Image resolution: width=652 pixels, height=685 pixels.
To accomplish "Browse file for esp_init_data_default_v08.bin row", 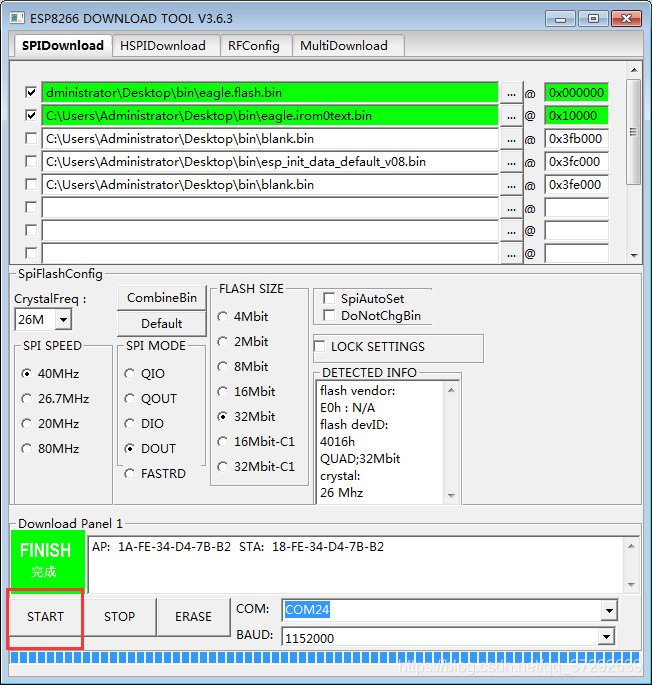I will coord(511,163).
